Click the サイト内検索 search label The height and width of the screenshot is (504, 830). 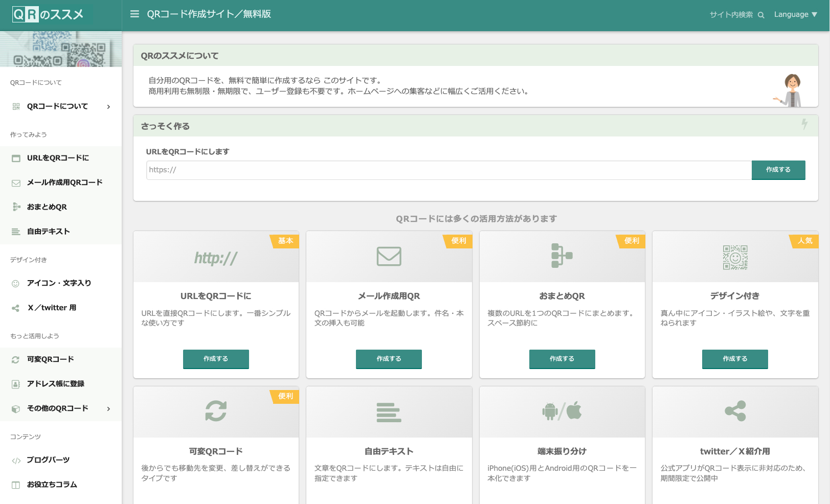[x=731, y=15]
